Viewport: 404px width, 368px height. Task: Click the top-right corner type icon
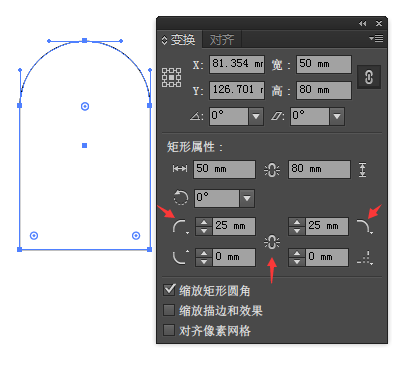click(x=364, y=226)
